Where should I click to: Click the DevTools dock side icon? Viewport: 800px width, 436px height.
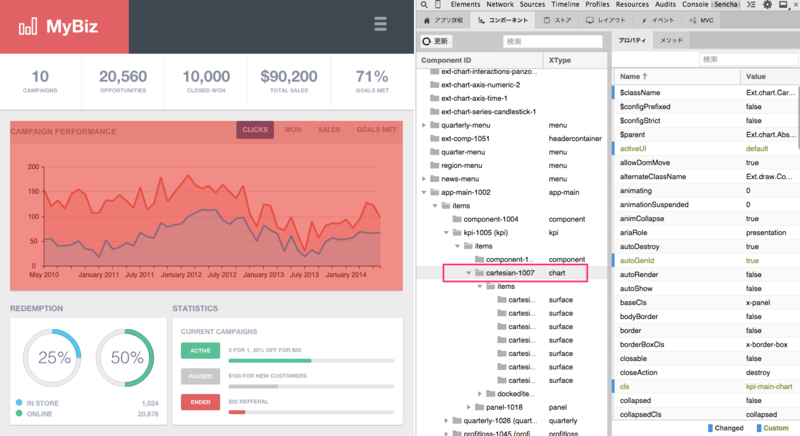click(783, 5)
